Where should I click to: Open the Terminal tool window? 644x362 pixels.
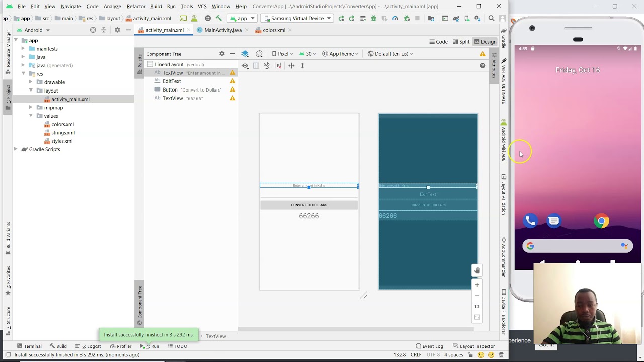[x=29, y=346]
